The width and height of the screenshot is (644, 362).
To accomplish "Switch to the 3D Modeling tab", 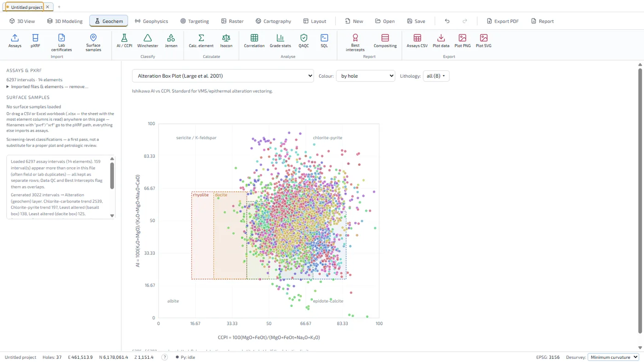I will click(65, 21).
